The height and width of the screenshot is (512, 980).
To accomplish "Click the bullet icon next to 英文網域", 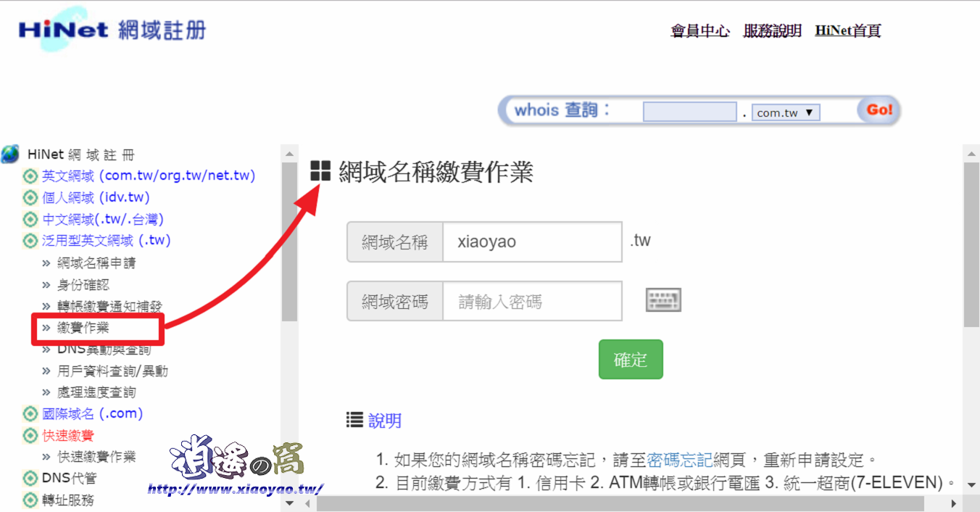I will 30,176.
